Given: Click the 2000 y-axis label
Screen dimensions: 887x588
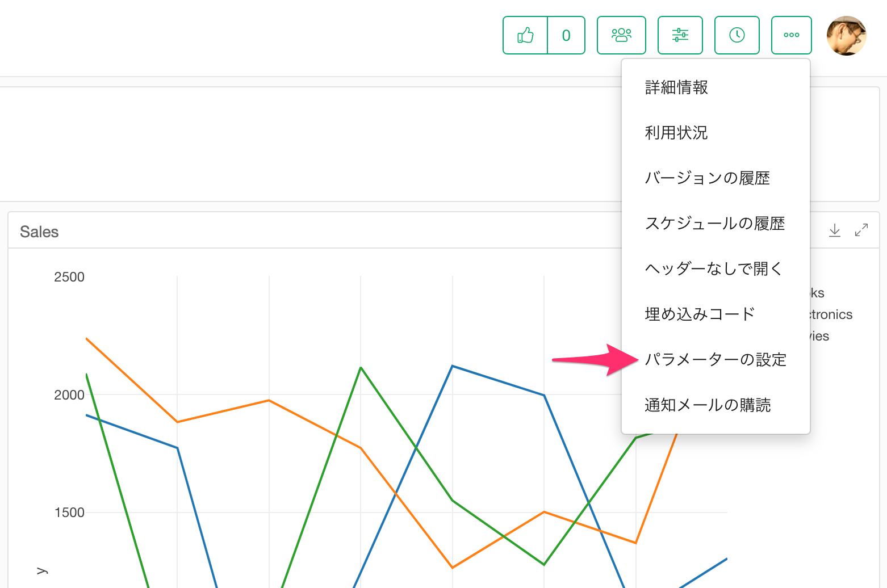Looking at the screenshot, I should (69, 395).
